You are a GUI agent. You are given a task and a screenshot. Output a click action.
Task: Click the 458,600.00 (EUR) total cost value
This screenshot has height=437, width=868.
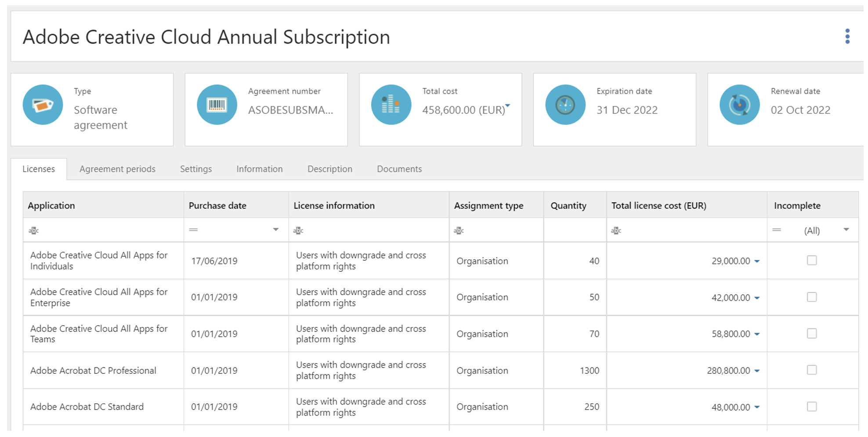point(464,110)
